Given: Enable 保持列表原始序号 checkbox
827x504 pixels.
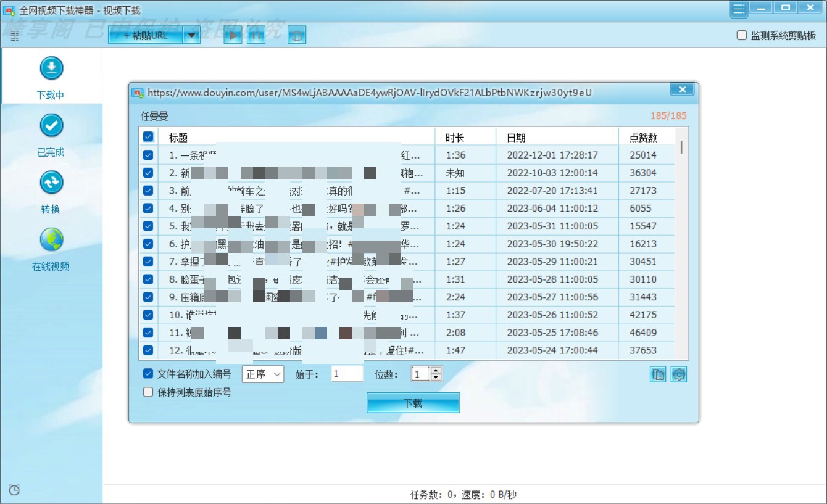Looking at the screenshot, I should 148,392.
